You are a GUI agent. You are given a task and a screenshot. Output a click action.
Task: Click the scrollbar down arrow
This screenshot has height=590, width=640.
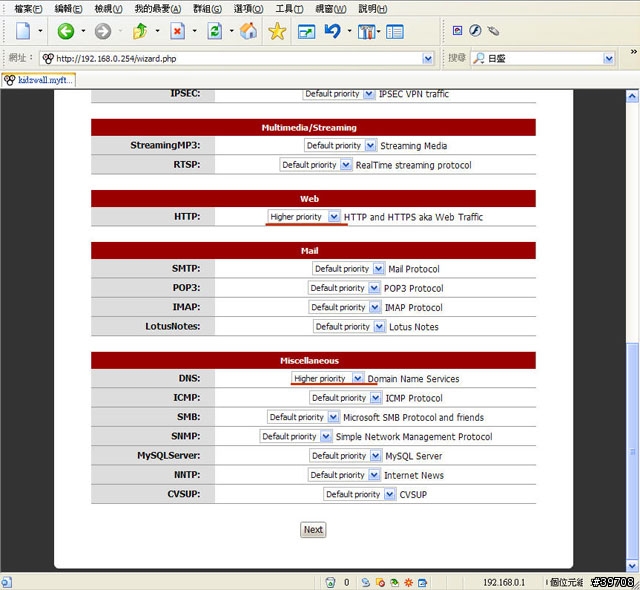coord(632,566)
